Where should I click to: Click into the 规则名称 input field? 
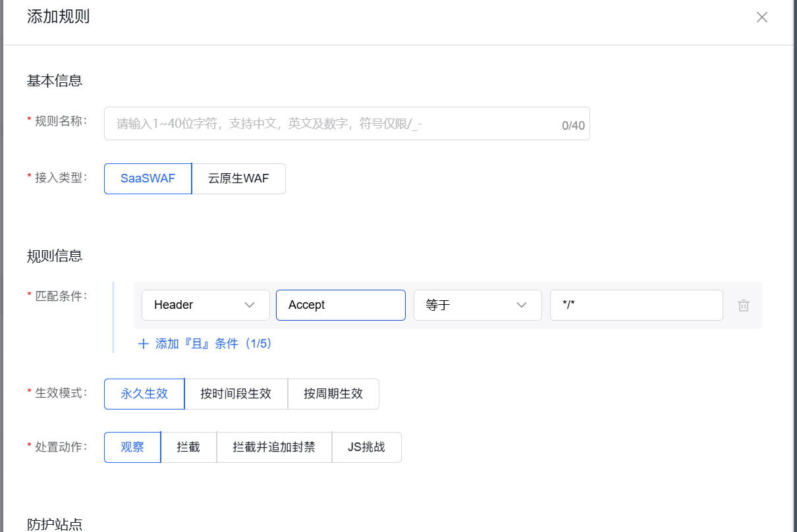347,123
